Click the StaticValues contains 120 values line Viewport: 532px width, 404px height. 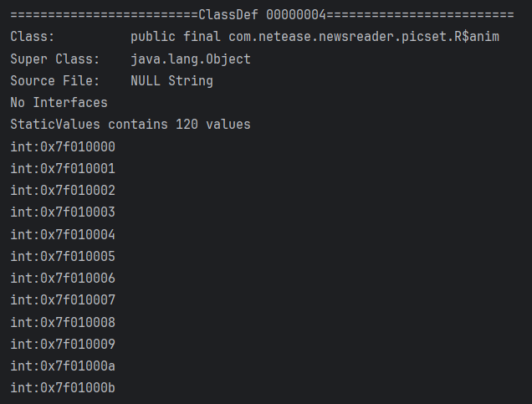point(130,125)
